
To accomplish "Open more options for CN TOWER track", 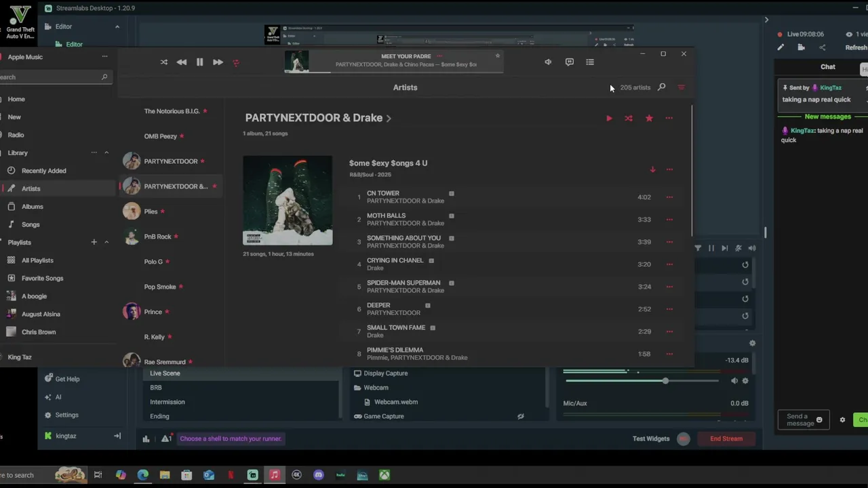I will pyautogui.click(x=669, y=197).
